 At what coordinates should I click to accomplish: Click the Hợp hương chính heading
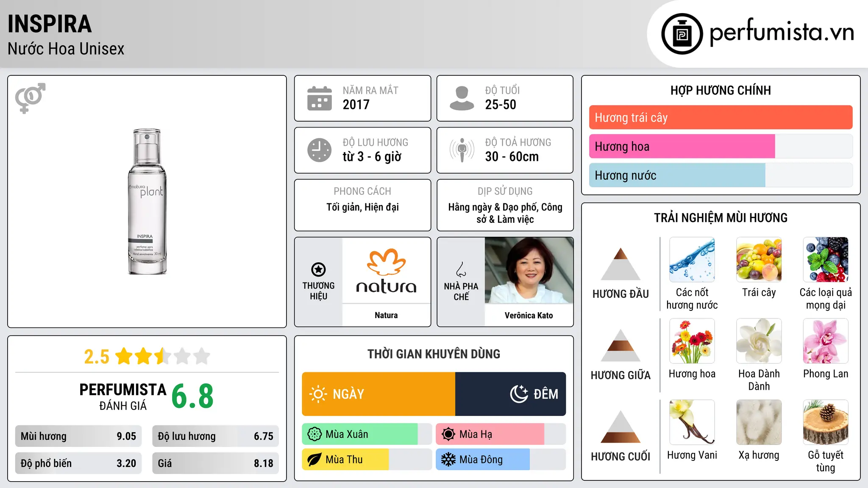pos(721,90)
